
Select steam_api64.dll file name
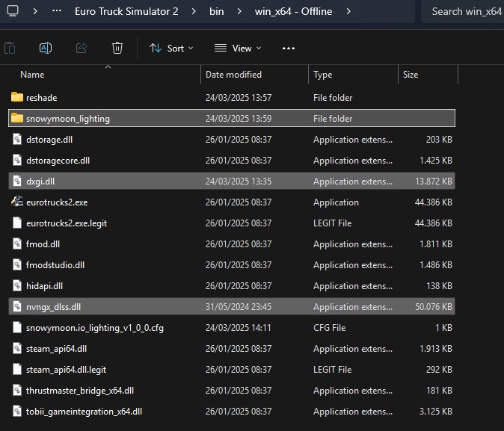[x=56, y=349]
